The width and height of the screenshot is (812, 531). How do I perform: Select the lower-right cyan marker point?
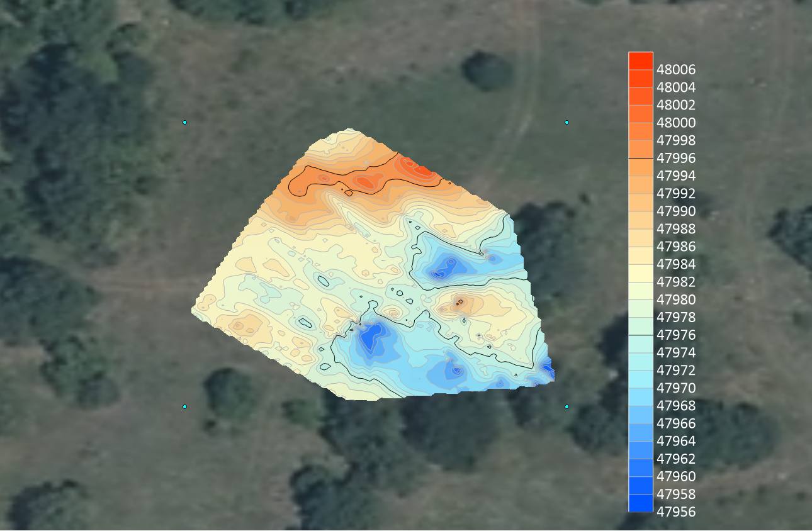tap(567, 406)
